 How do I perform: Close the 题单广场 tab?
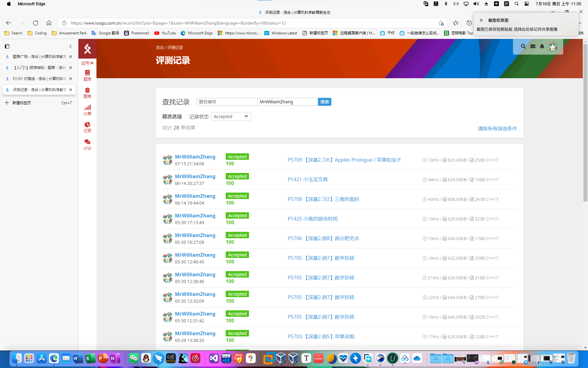[70, 56]
